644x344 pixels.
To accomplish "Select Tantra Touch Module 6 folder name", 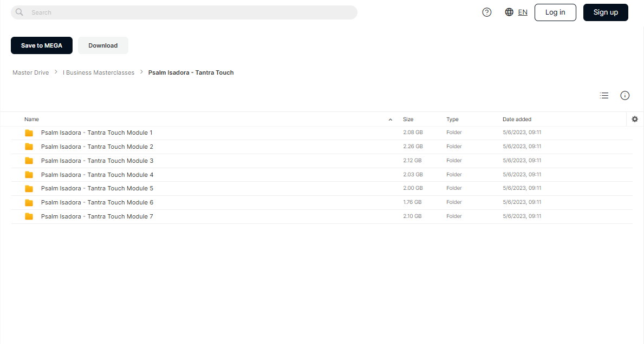I will (97, 202).
